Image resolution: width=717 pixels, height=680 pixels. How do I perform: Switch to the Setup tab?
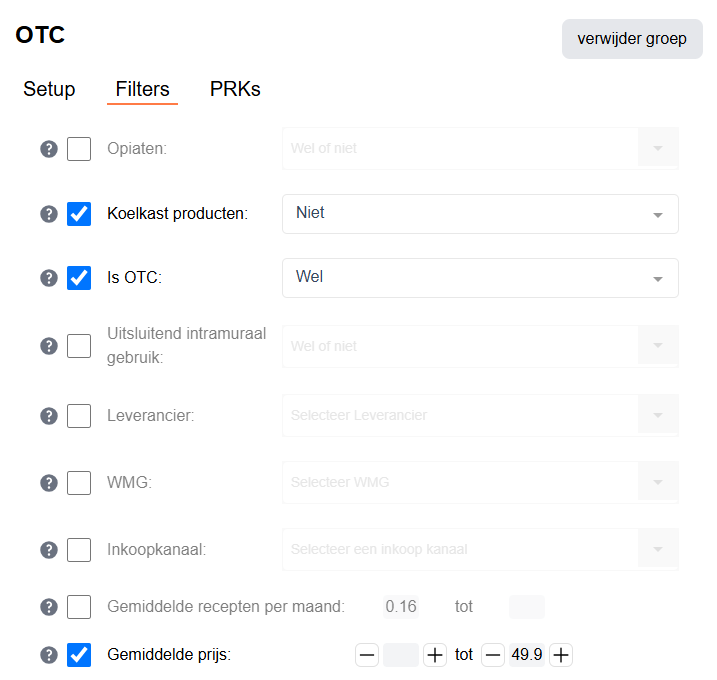click(49, 89)
